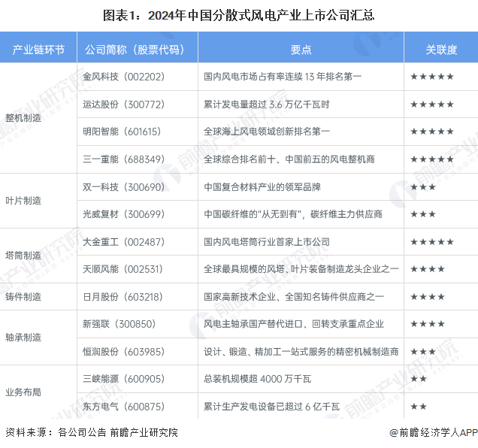Screen dimensions: 478x448
Task: Select text 设计、锻造、精加工一站式服务的精密机械制造商
Action: pos(301,352)
